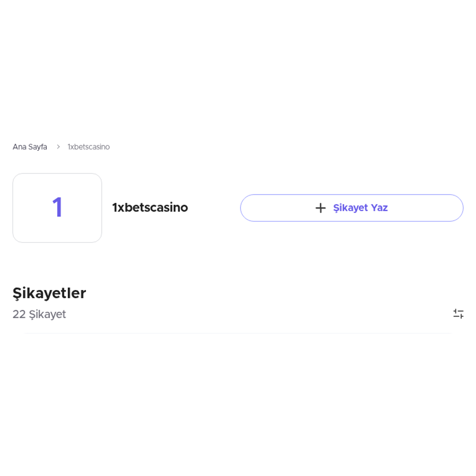Viewport: 476px width, 476px height.
Task: Click the breadcrumb chevron separator arrow
Action: click(x=58, y=147)
